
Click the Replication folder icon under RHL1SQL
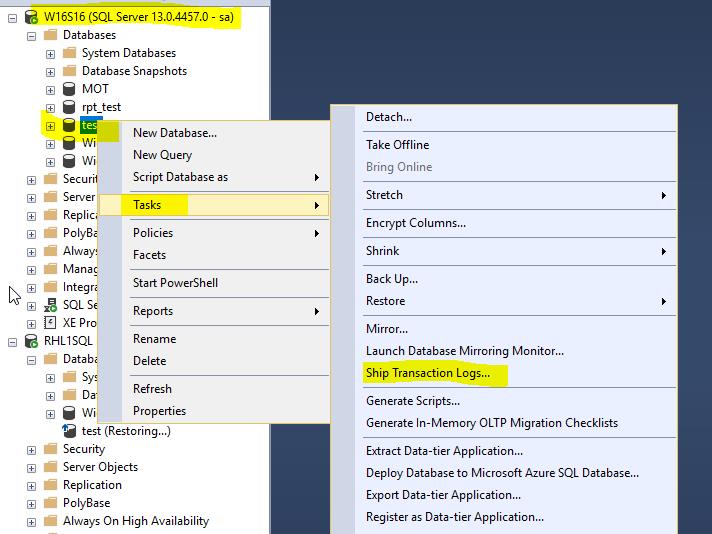click(50, 485)
